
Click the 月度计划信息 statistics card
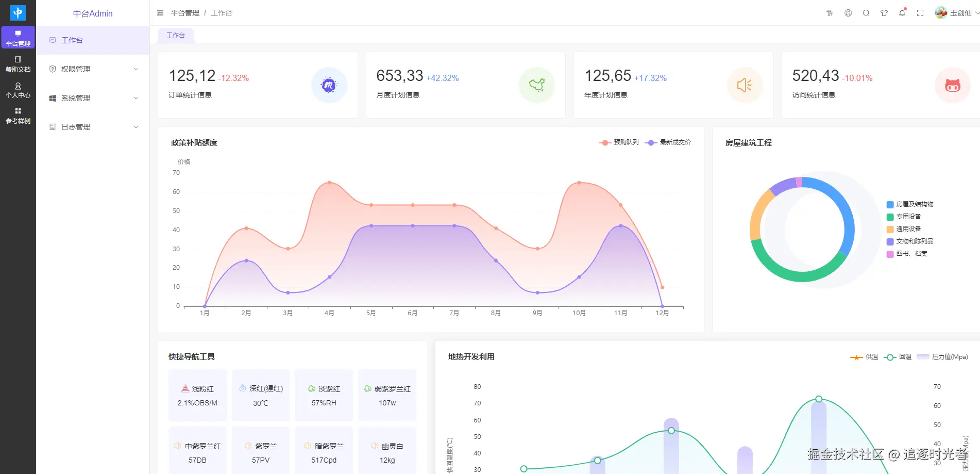pyautogui.click(x=465, y=85)
